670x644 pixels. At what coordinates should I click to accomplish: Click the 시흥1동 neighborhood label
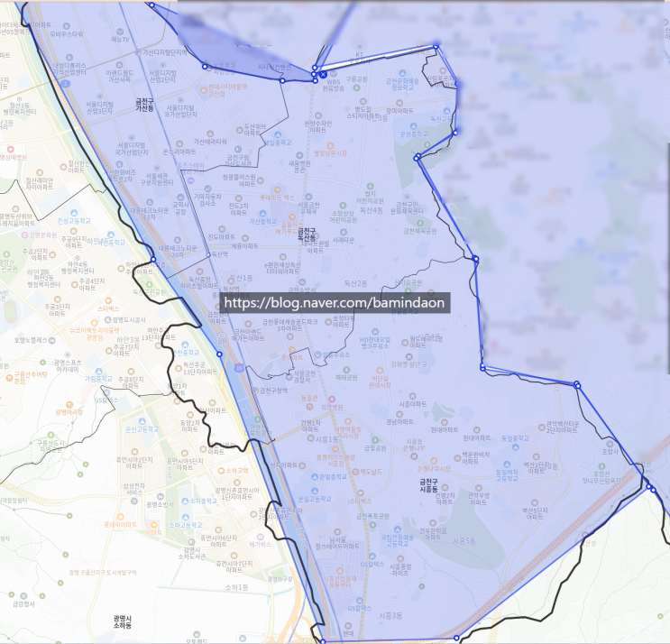point(327,439)
